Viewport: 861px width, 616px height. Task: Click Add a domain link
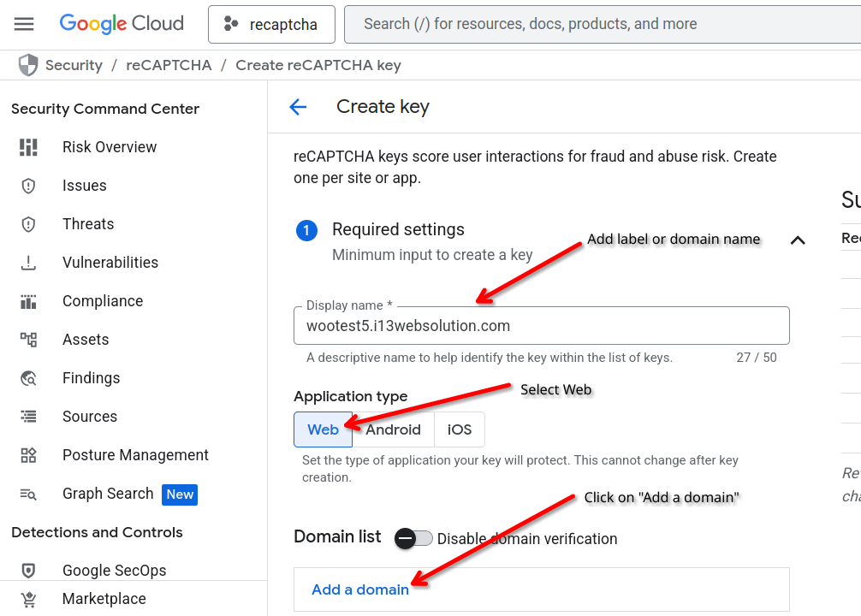click(x=360, y=589)
